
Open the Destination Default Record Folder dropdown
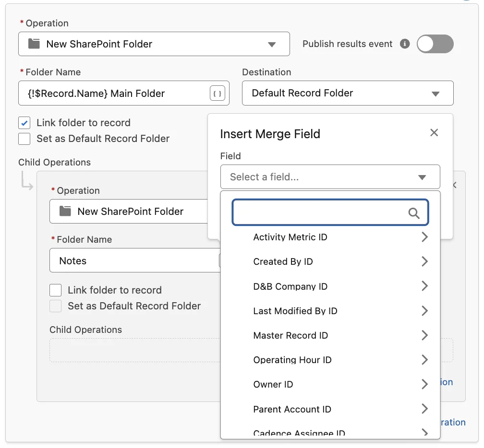point(348,93)
